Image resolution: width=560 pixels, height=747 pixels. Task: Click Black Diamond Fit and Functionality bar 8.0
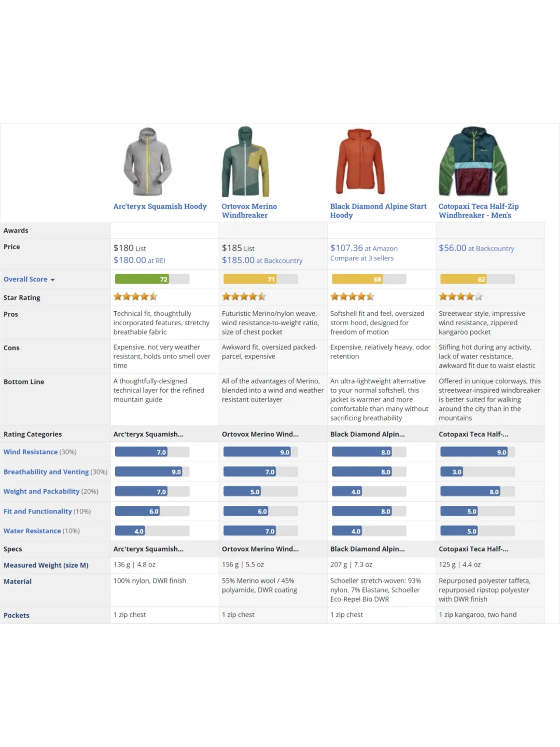tap(369, 511)
